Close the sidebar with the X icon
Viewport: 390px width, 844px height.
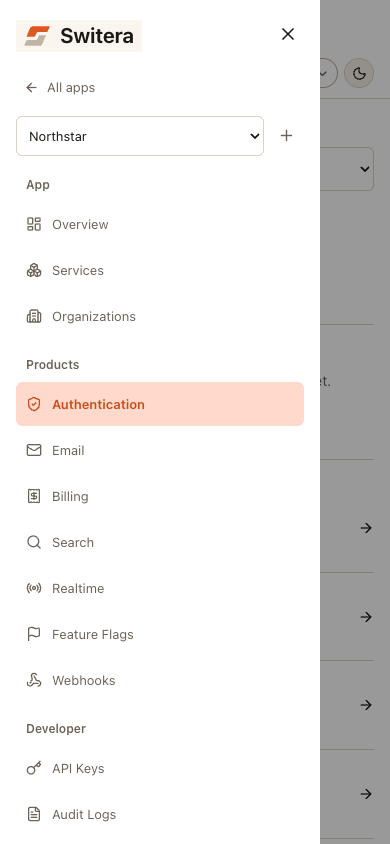click(x=288, y=34)
